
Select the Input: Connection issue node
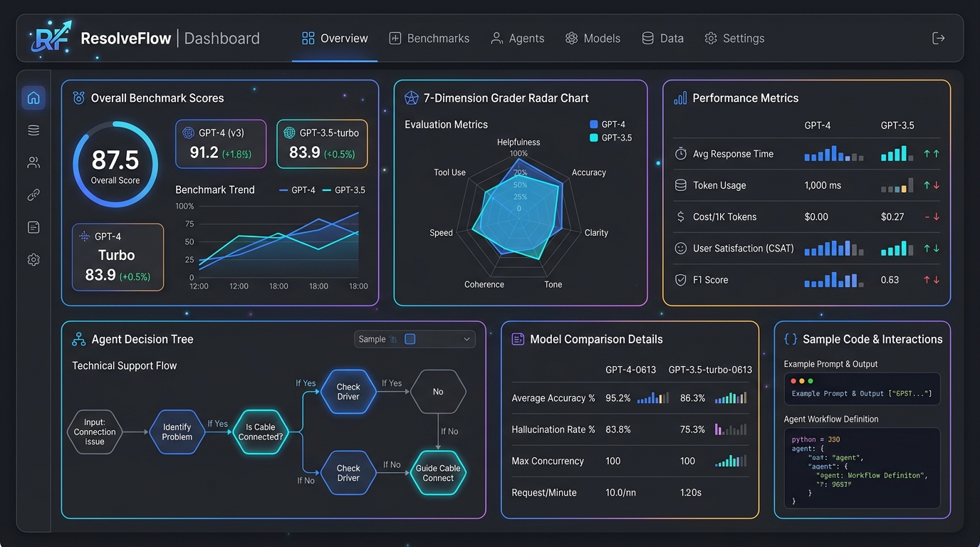tap(95, 432)
